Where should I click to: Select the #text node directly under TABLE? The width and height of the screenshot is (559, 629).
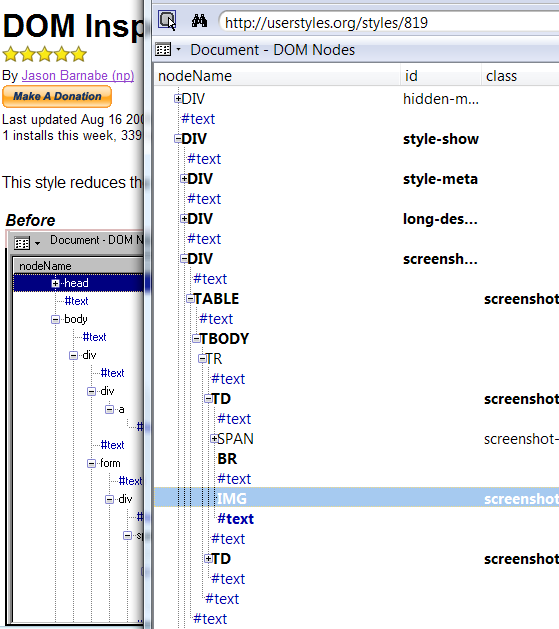216,319
